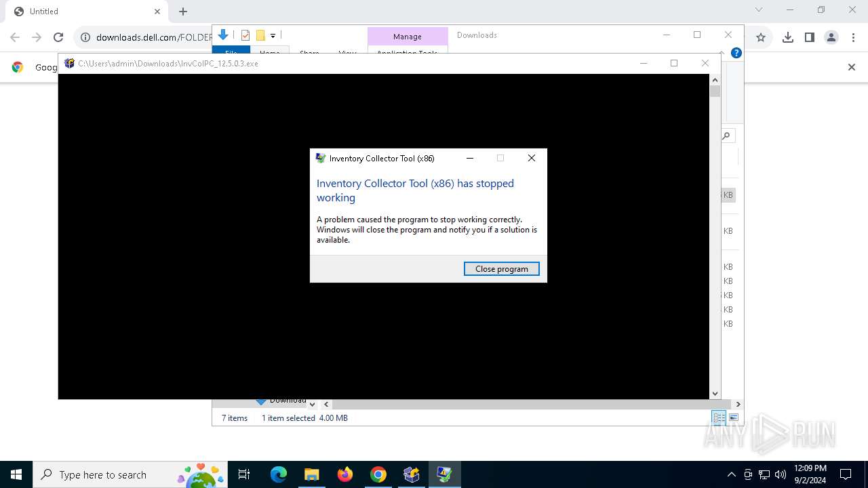Image resolution: width=868 pixels, height=488 pixels.
Task: Switch Explorer to details view icon
Action: (719, 418)
